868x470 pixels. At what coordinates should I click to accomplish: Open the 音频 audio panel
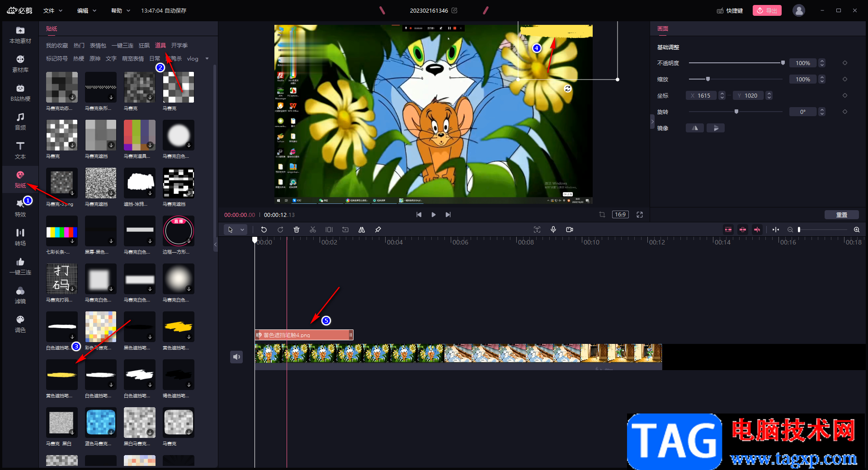[20, 122]
